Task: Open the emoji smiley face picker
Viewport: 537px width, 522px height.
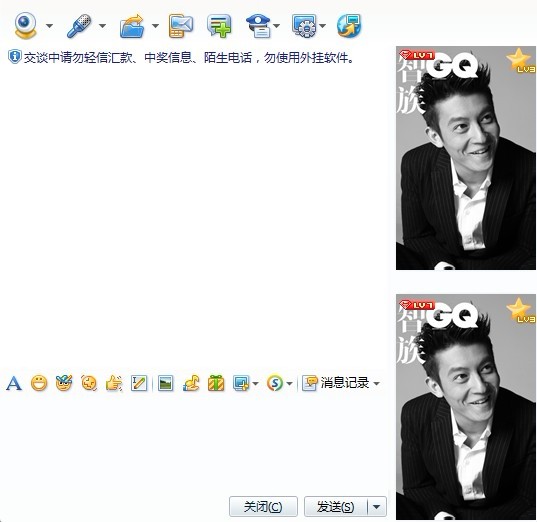Action: coord(39,383)
